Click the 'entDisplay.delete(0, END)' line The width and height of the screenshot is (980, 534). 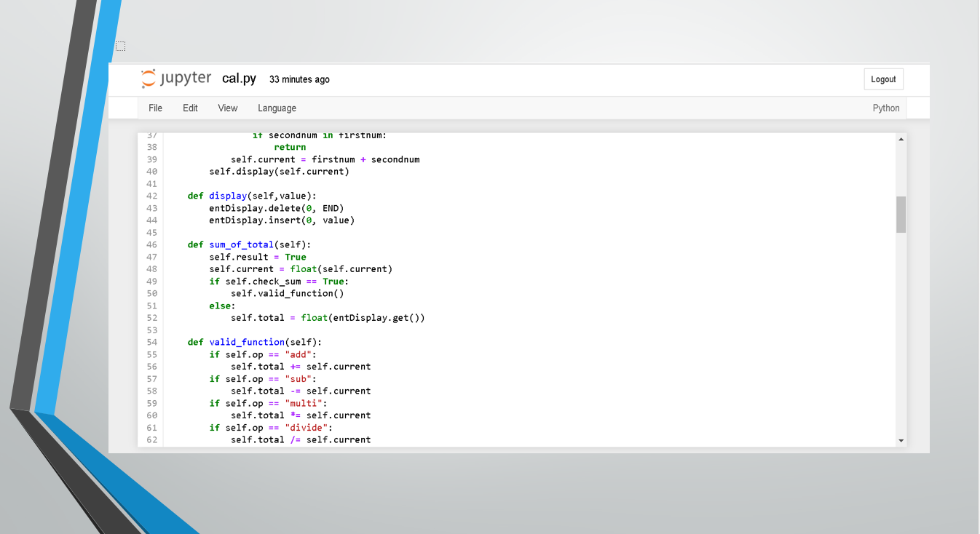[x=277, y=208]
